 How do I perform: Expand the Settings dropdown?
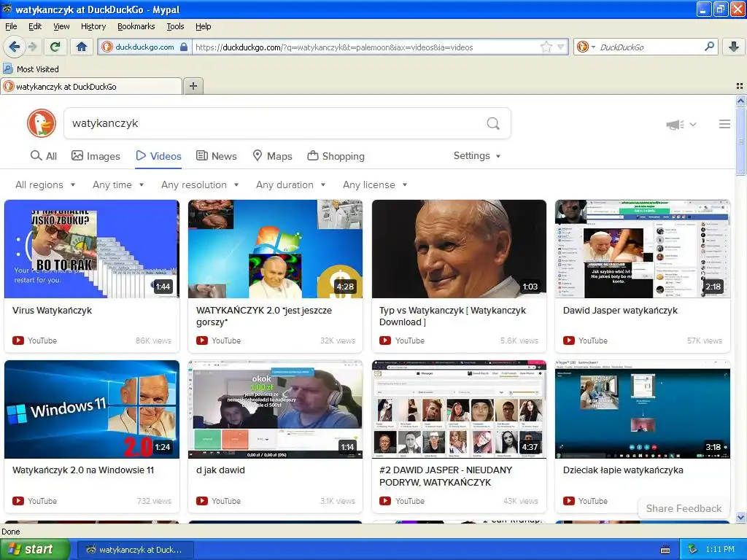(477, 156)
